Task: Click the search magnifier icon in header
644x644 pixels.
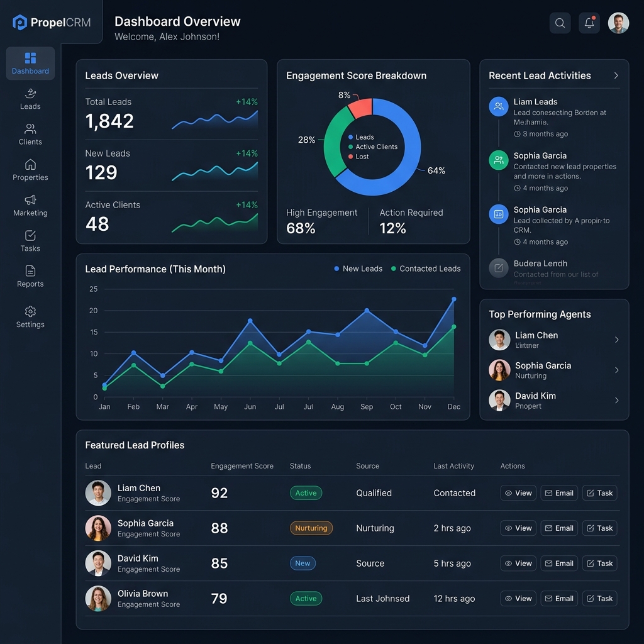Action: coord(560,23)
